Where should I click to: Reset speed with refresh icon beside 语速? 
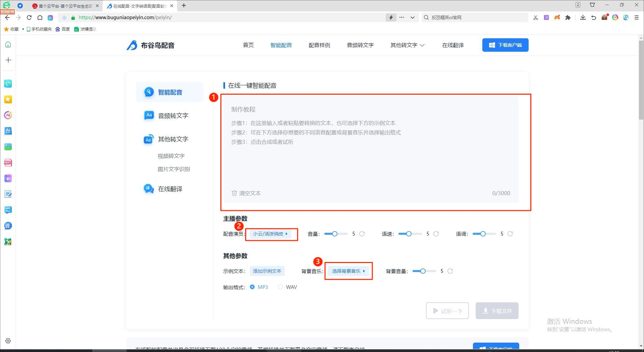[x=436, y=234]
